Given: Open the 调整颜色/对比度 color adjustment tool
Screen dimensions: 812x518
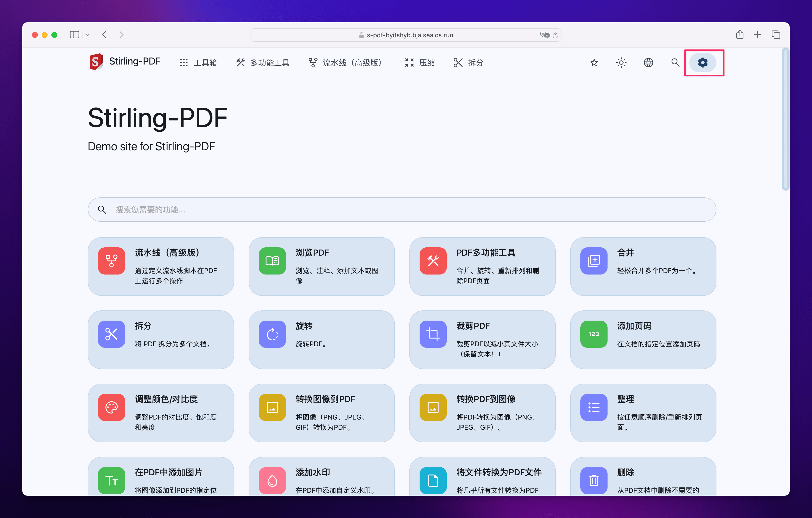Looking at the screenshot, I should click(111, 407).
